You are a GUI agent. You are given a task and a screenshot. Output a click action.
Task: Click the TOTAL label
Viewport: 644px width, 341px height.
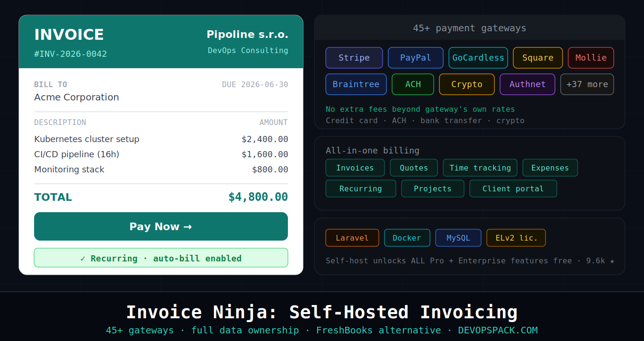[53, 197]
